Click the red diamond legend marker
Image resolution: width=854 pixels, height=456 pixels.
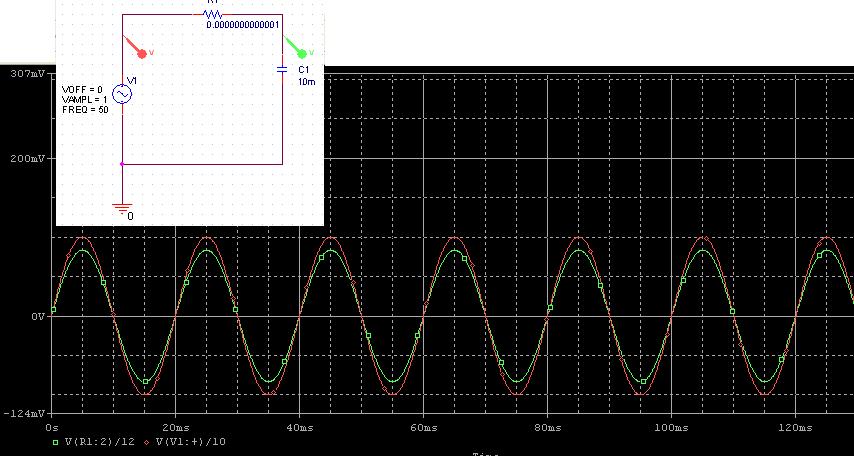[147, 442]
